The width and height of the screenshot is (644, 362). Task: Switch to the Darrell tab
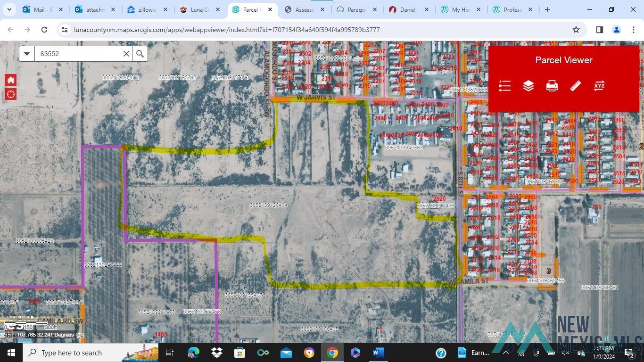(x=408, y=9)
